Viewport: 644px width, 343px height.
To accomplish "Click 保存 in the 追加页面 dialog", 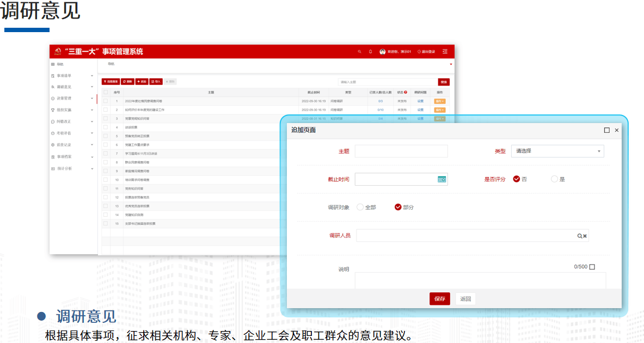I will (x=439, y=299).
